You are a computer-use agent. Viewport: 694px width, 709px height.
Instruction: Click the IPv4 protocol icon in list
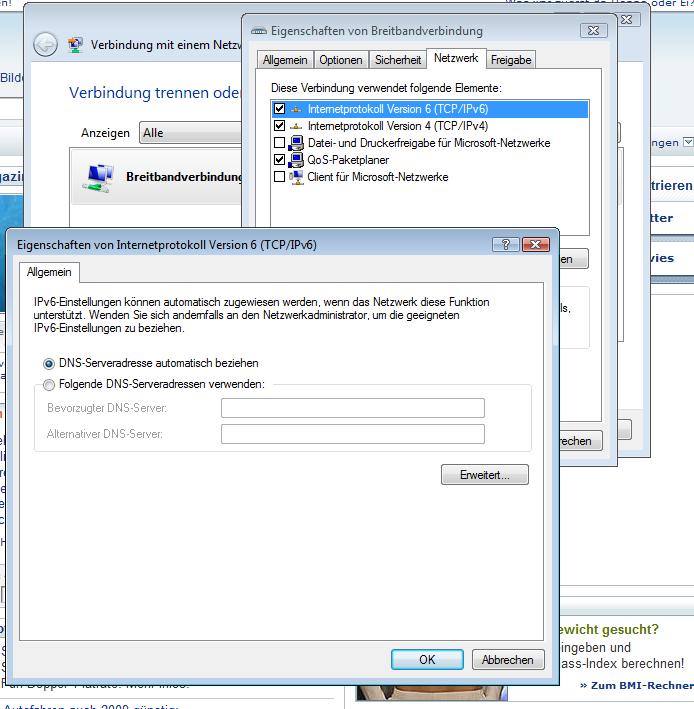[x=296, y=126]
